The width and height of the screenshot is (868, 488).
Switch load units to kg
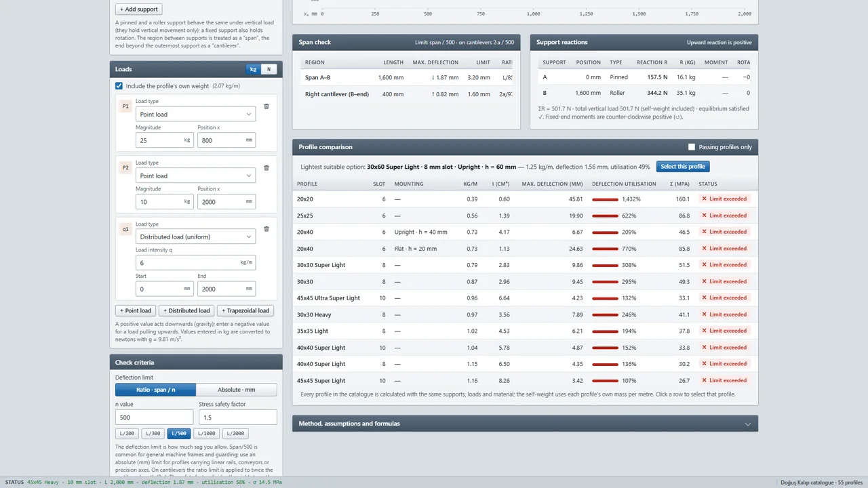(x=254, y=69)
